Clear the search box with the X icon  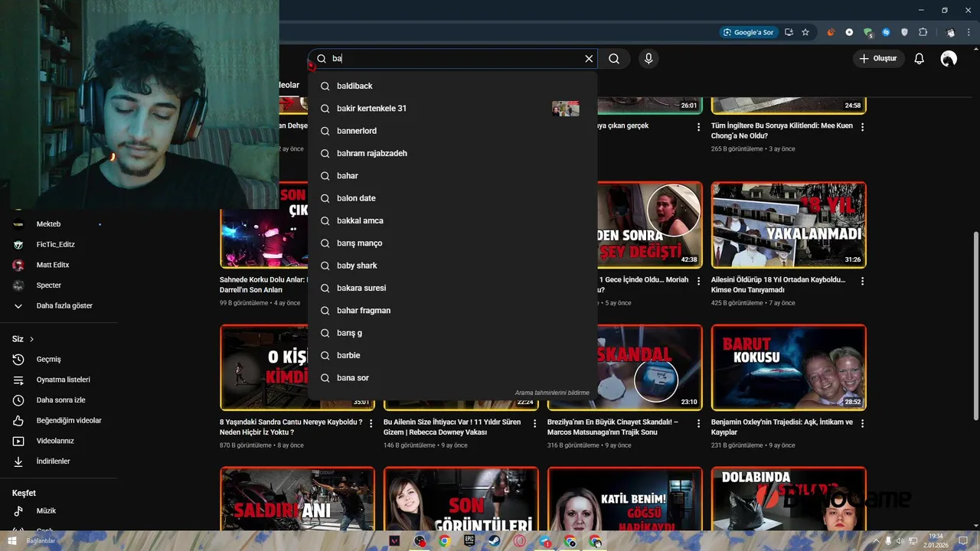[x=589, y=58]
